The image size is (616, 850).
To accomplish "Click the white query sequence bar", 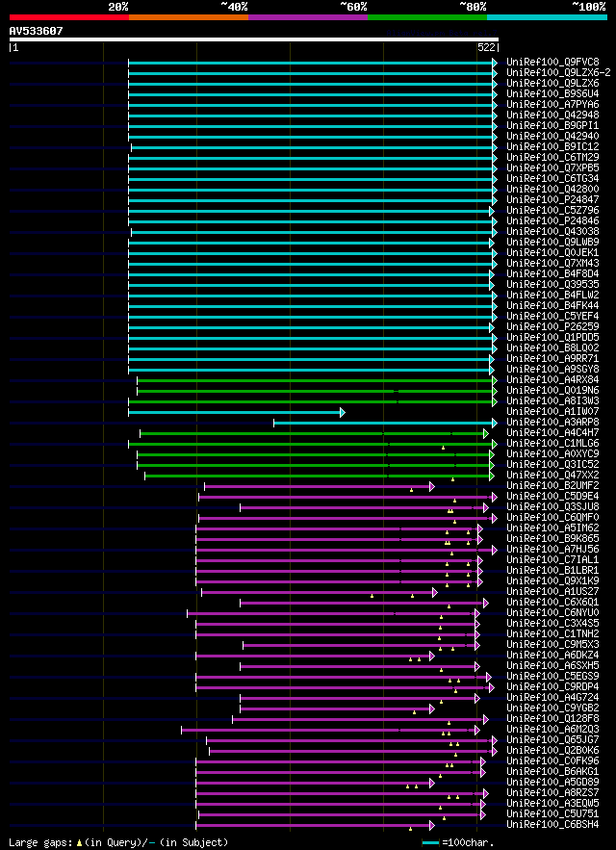I will tap(254, 39).
